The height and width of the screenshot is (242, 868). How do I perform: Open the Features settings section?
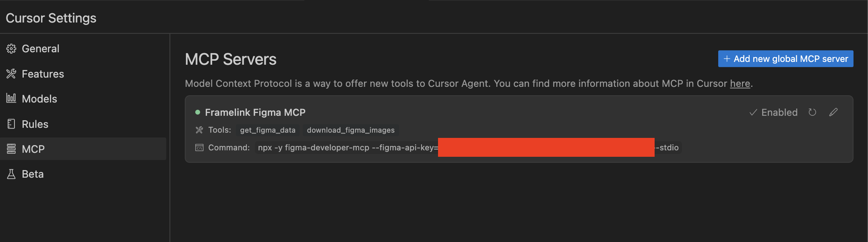tap(83, 74)
